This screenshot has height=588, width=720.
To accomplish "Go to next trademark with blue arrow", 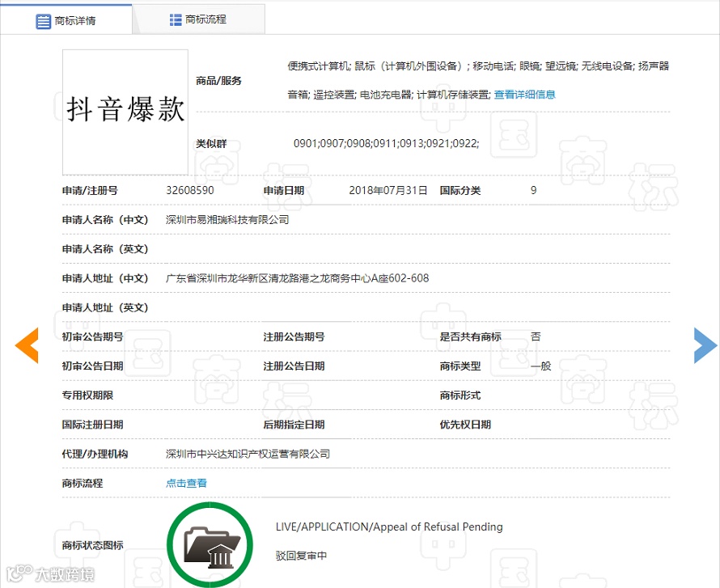I will [x=705, y=345].
